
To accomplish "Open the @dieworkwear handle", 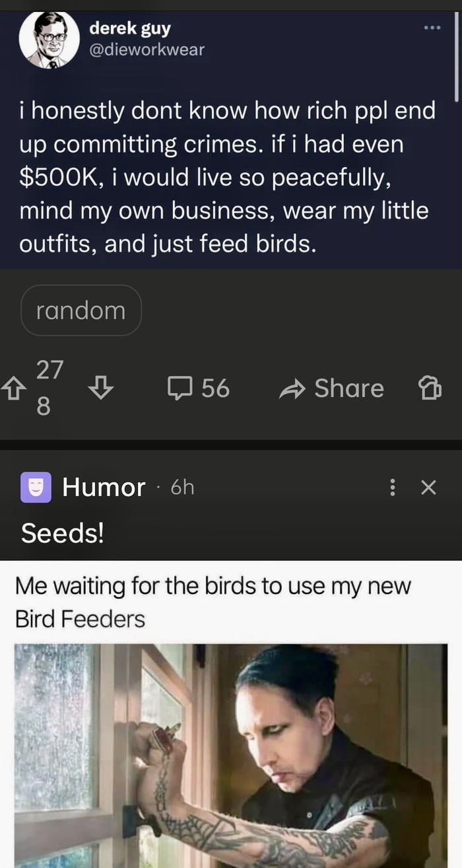I will tap(147, 50).
